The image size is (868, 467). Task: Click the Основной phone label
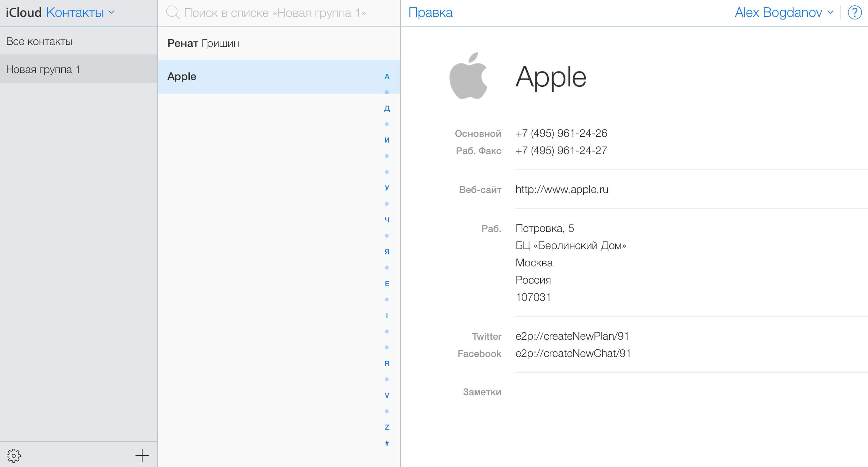pyautogui.click(x=478, y=134)
